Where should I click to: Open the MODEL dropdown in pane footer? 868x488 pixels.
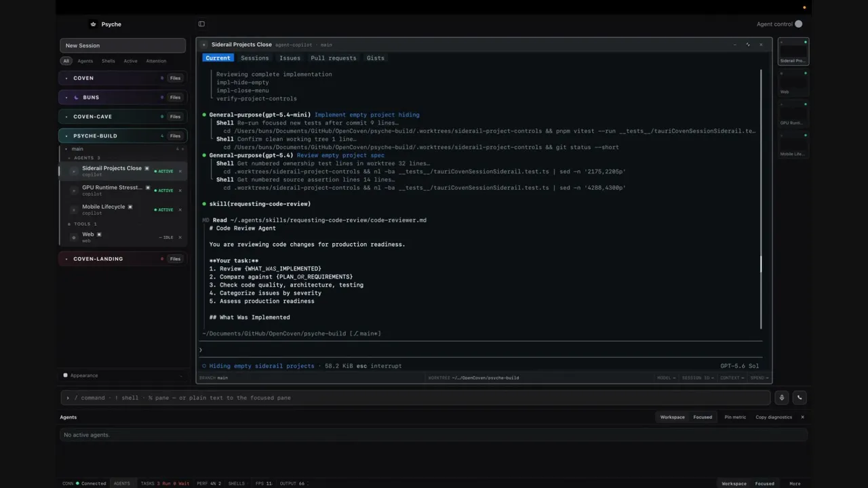tap(666, 378)
